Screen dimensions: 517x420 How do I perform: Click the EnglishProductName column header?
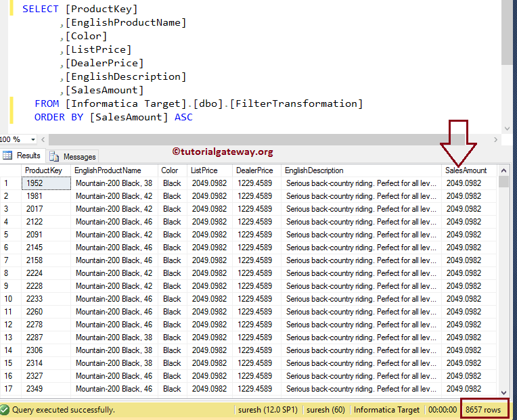(114, 170)
